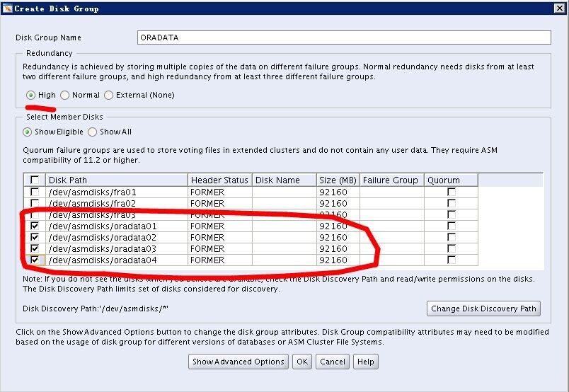Sort by the Size (MB) column header
569x392 pixels.
click(x=338, y=180)
